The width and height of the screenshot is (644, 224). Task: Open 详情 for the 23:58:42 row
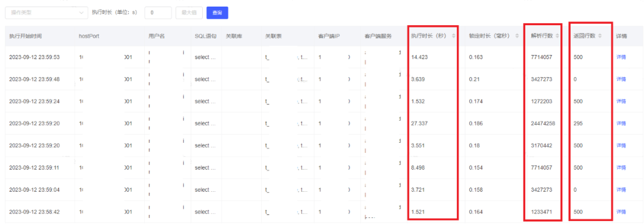coord(621,211)
